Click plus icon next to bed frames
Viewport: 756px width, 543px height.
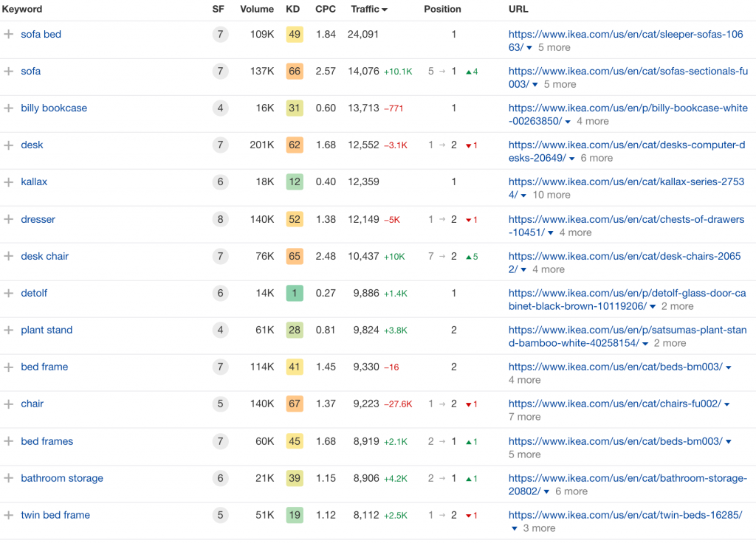point(9,441)
